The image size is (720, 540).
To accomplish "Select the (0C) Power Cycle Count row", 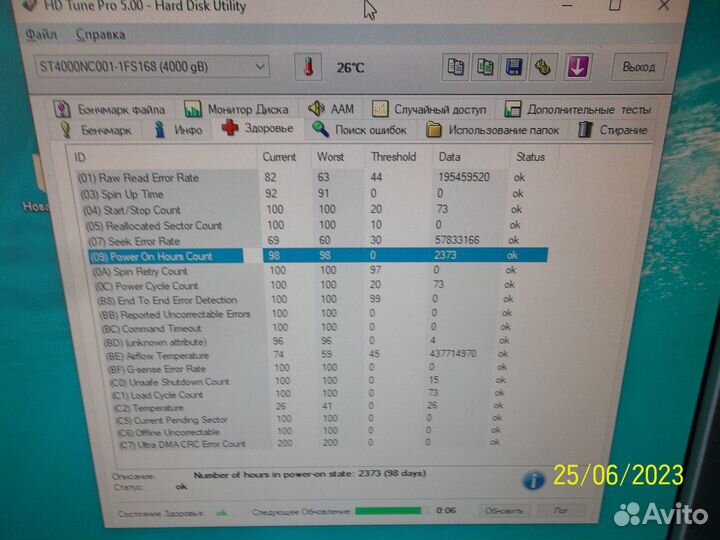I will pyautogui.click(x=307, y=286).
